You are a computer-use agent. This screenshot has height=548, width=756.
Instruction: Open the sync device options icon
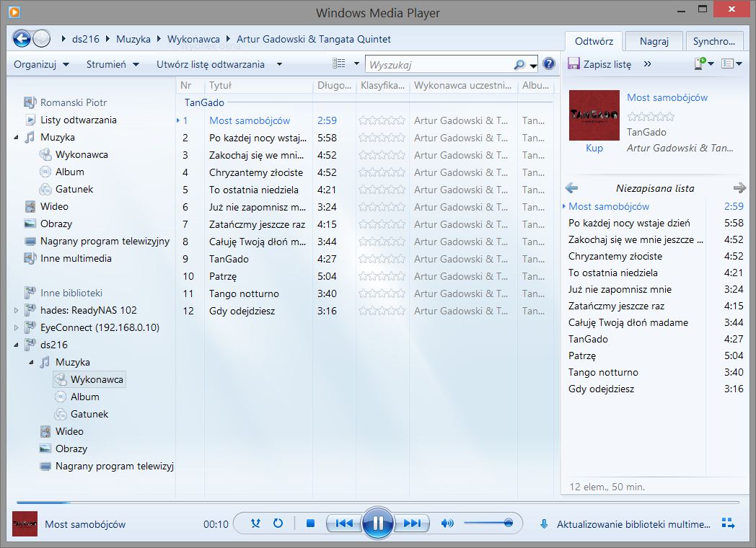tap(700, 63)
